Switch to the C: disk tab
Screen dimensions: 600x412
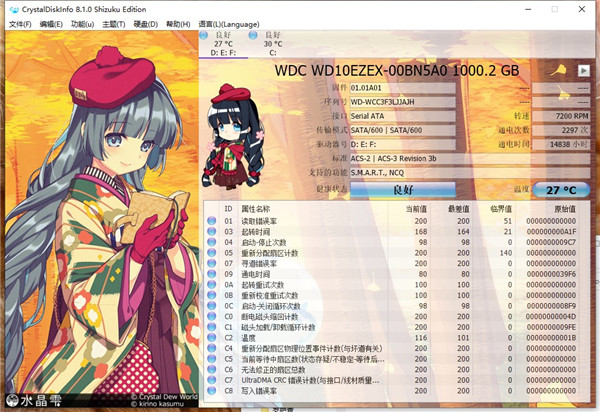click(x=272, y=45)
